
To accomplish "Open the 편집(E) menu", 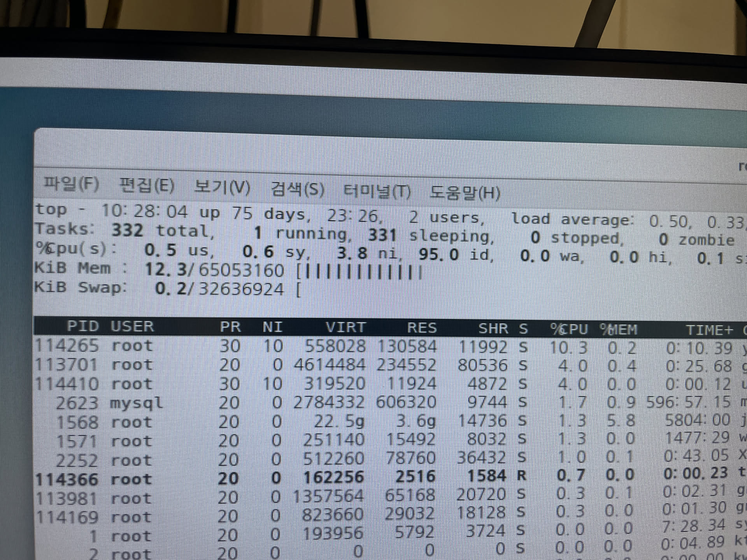I will coord(147,185).
